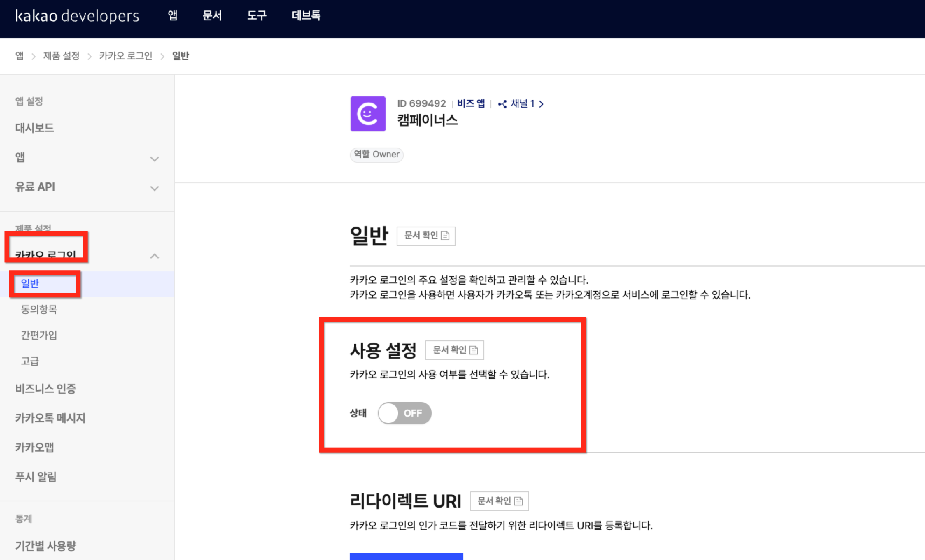Open the 문서 top navigation menu
This screenshot has height=560, width=925.
coord(212,16)
